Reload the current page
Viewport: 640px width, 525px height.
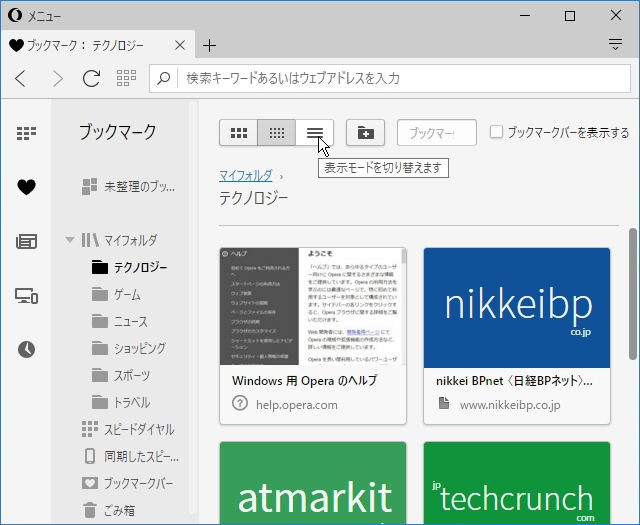pyautogui.click(x=91, y=78)
